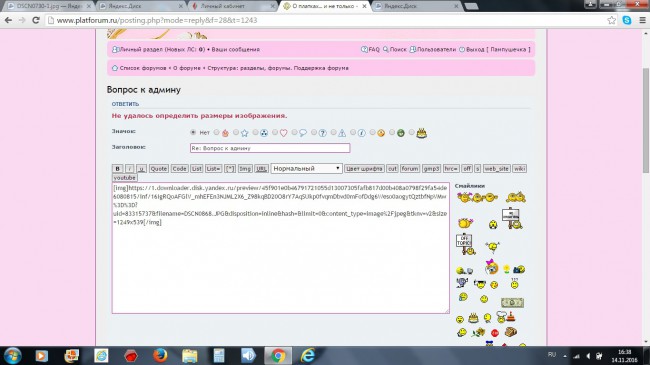Screen dimensions: 650x365
Task: Select the star topic icon radio button
Action: (x=236, y=132)
